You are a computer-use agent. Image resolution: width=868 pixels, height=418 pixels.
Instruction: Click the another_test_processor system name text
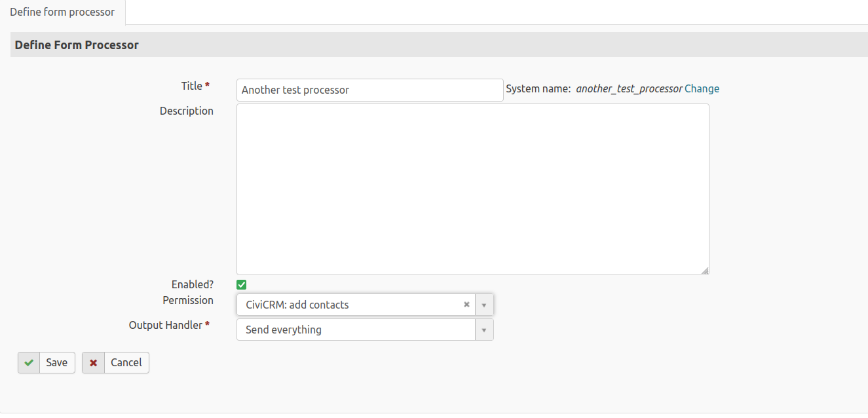[x=629, y=88]
